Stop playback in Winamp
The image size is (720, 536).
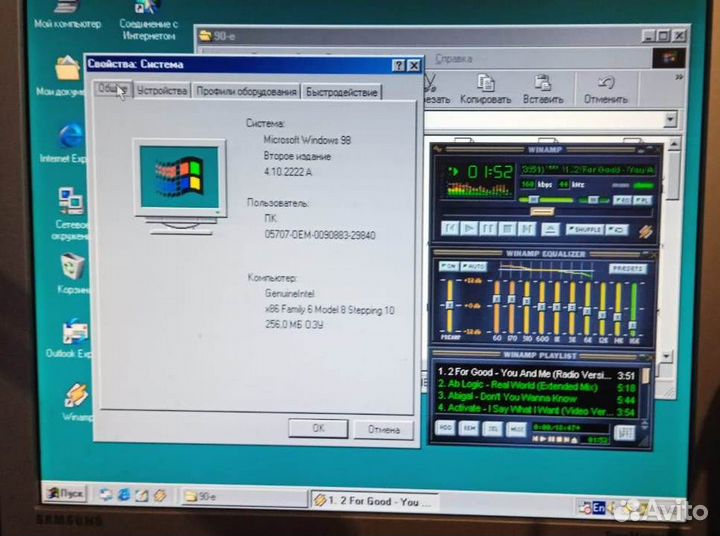coord(507,228)
